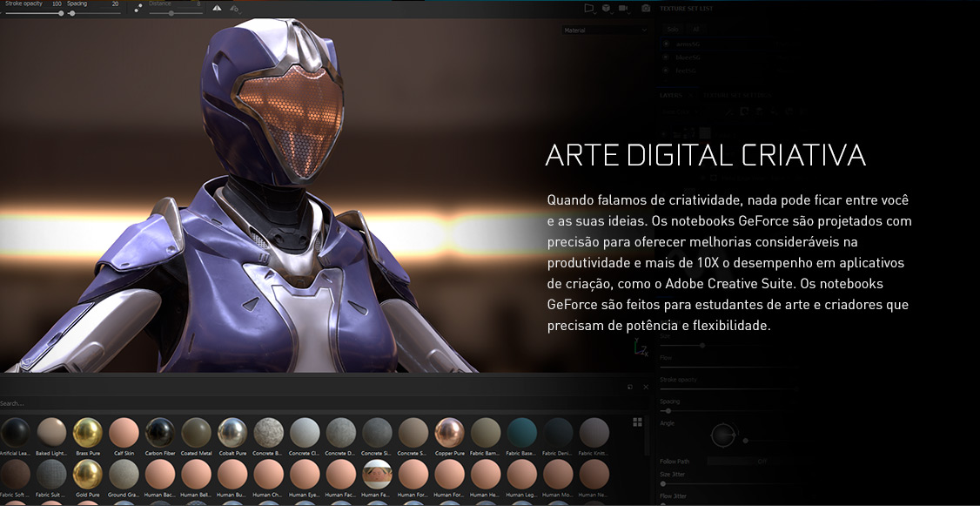Click the shelf panel undock icon
This screenshot has height=506, width=980.
[x=630, y=387]
